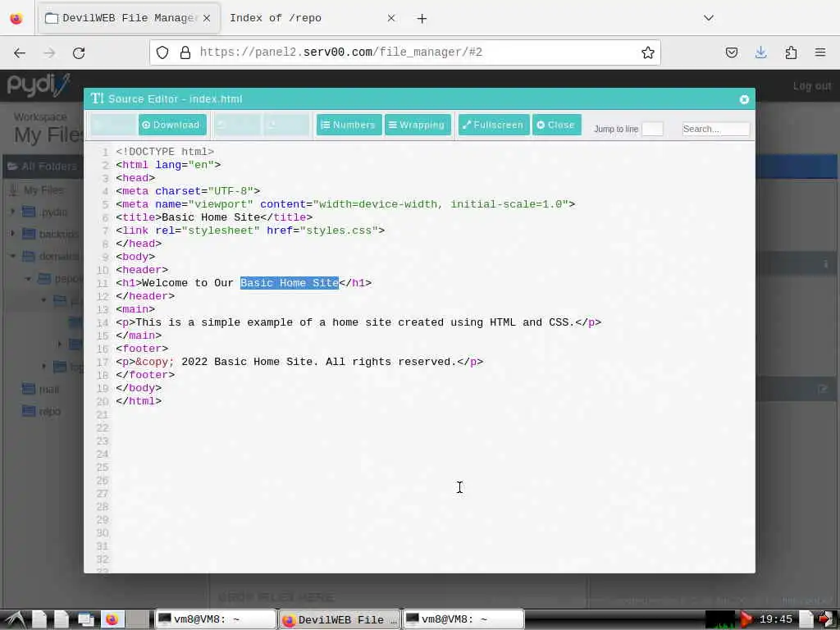The width and height of the screenshot is (840, 630).
Task: Click the first file icon in taskbar
Action: pyautogui.click(x=39, y=620)
